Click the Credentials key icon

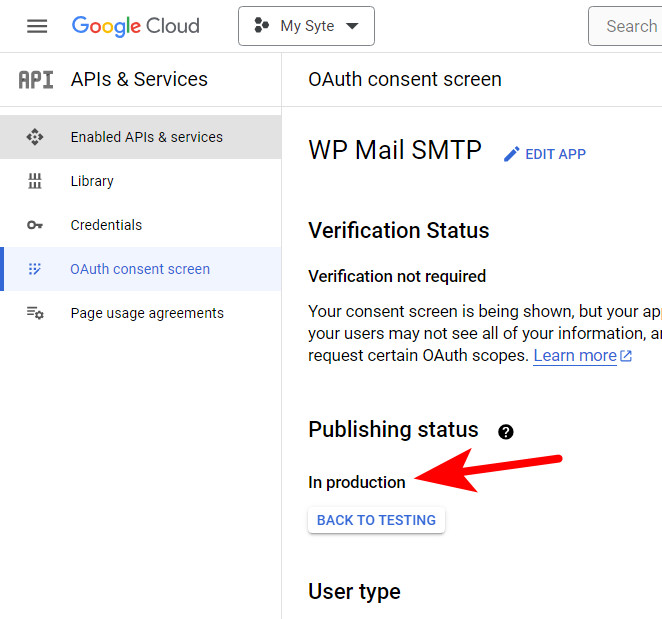(35, 225)
